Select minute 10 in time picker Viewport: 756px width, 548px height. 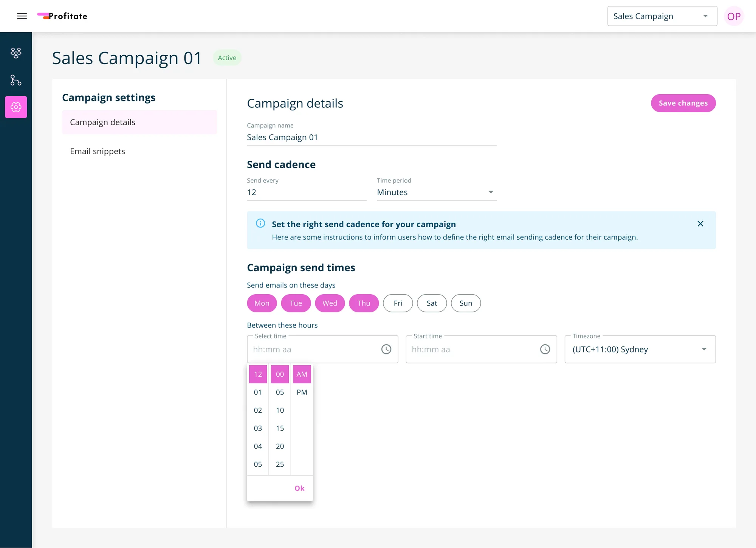[x=280, y=410]
